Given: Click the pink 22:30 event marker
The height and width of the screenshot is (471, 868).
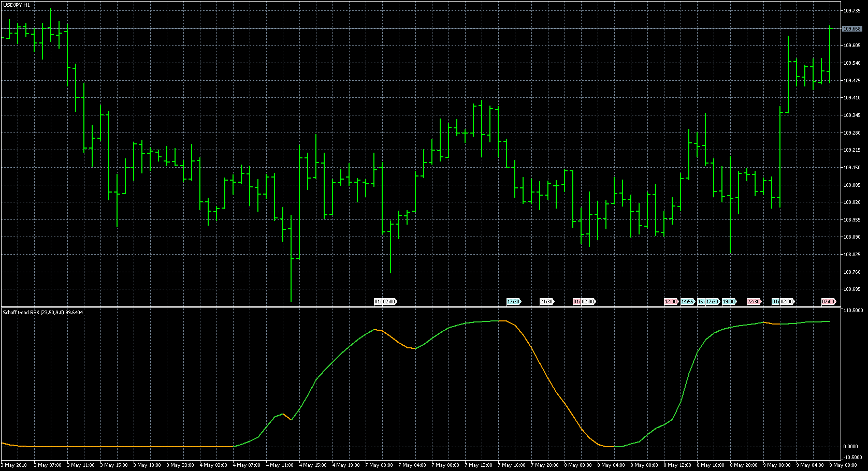Looking at the screenshot, I should [x=754, y=302].
